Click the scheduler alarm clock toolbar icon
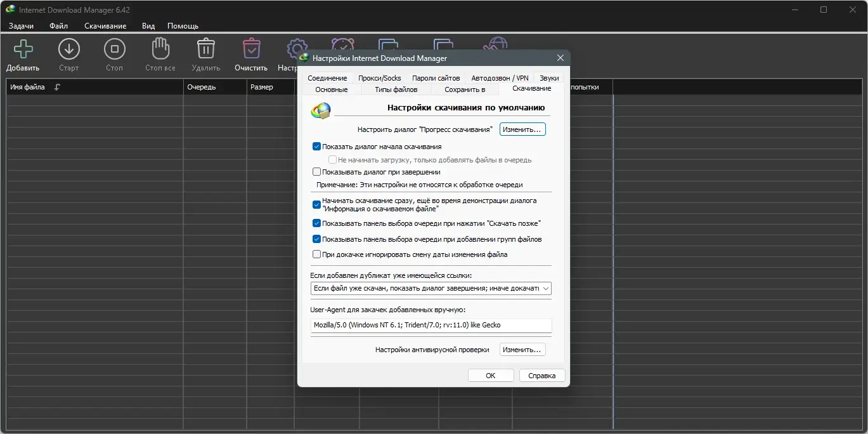868x434 pixels. (x=342, y=44)
